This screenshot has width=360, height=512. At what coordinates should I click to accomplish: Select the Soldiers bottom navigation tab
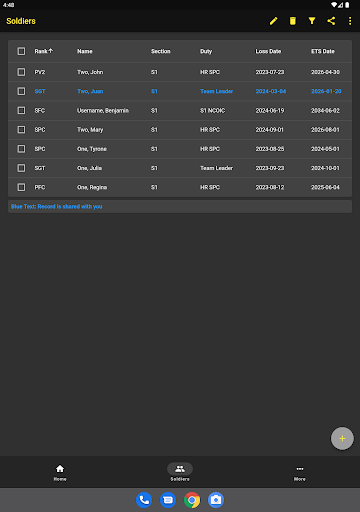(180, 472)
